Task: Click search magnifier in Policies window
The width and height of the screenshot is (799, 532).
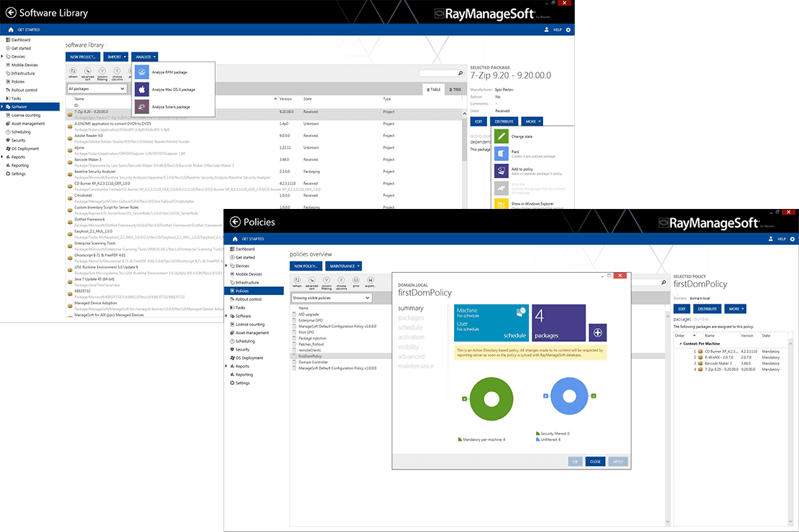Action: point(663,283)
